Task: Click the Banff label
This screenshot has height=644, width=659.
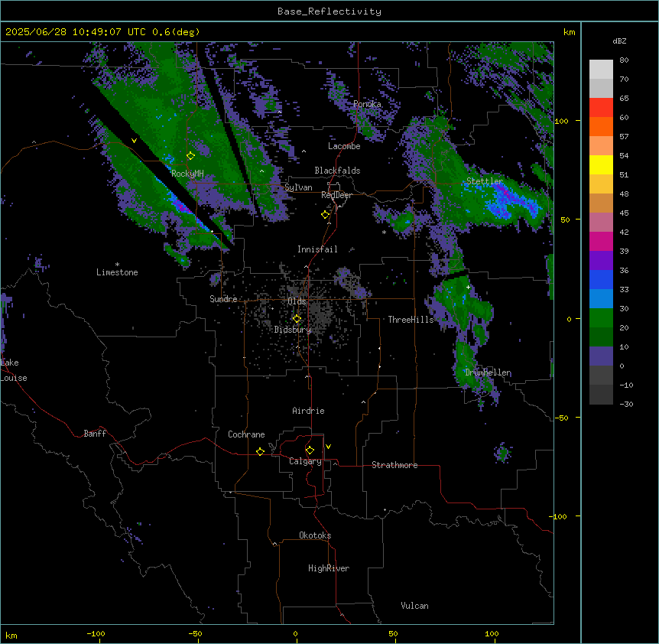Action: point(95,434)
